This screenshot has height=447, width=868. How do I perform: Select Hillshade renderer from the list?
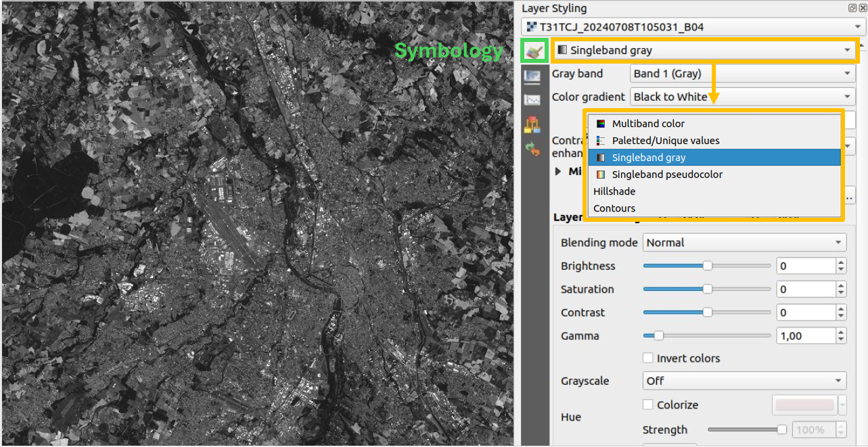click(614, 191)
